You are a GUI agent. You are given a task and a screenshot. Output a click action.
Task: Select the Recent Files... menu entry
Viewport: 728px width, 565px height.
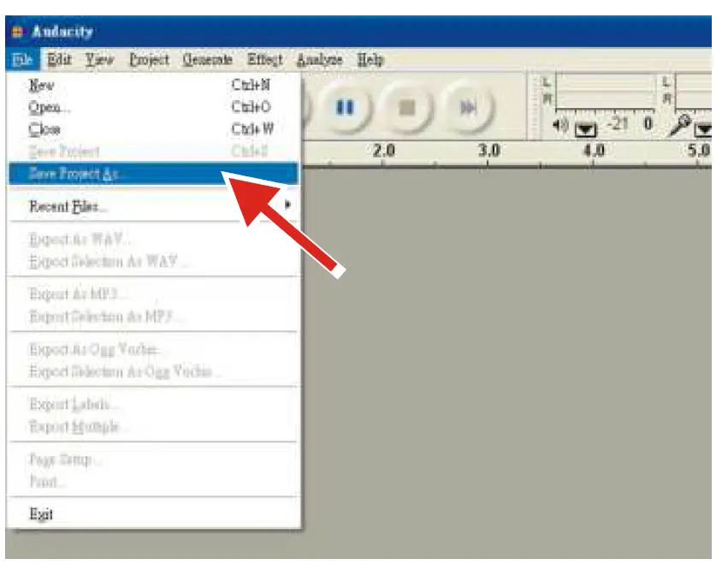point(153,205)
